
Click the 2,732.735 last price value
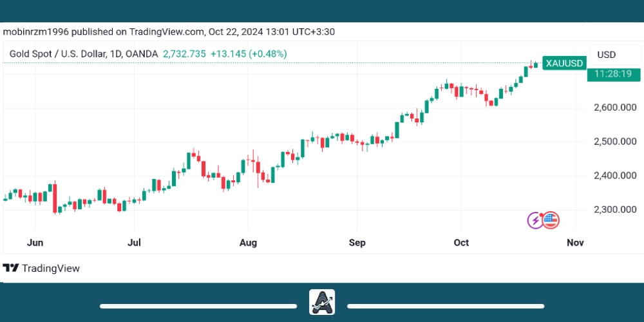[184, 54]
